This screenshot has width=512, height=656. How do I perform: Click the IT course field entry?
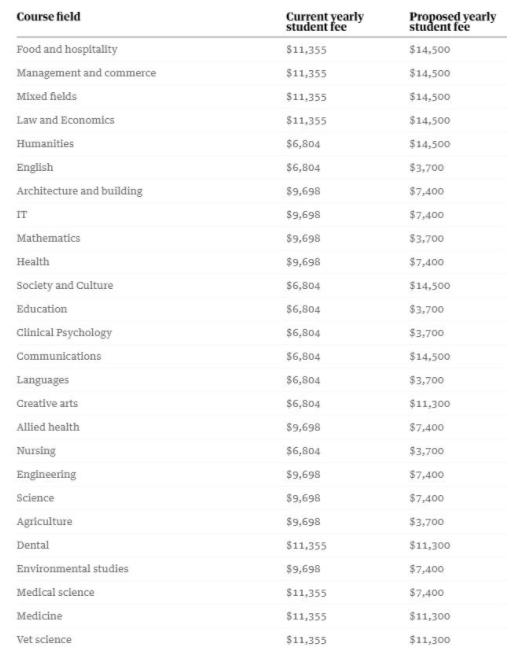click(22, 215)
